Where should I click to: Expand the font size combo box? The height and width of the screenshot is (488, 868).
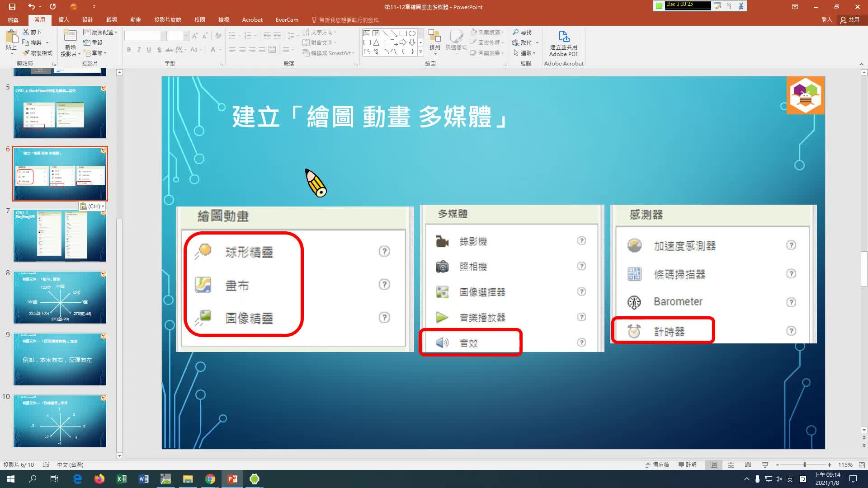(186, 36)
